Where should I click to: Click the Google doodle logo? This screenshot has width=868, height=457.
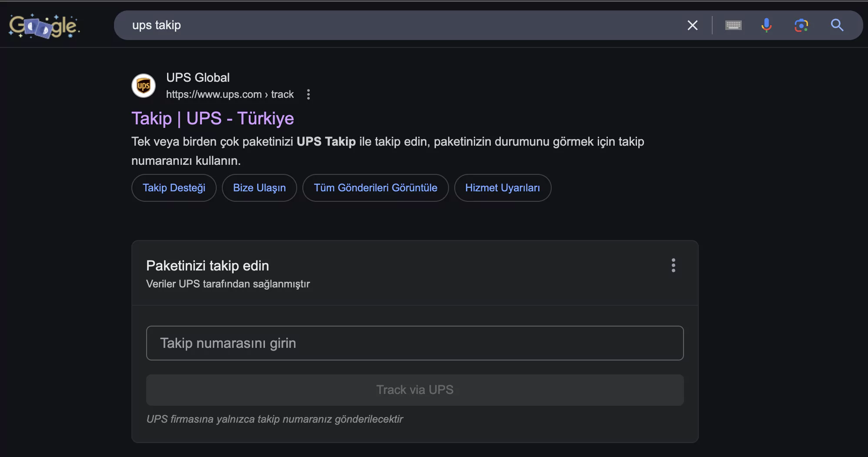tap(44, 25)
